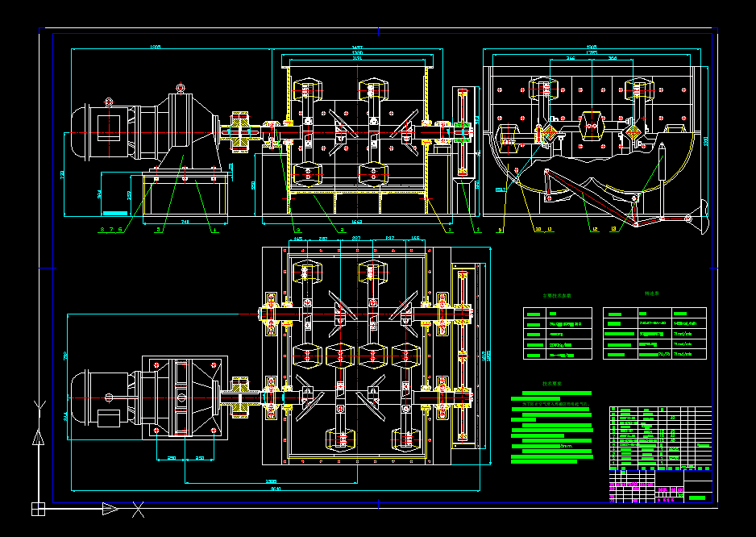Click the Y axis label of the UCS
Image resolution: width=756 pixels, height=537 pixels.
39,408
